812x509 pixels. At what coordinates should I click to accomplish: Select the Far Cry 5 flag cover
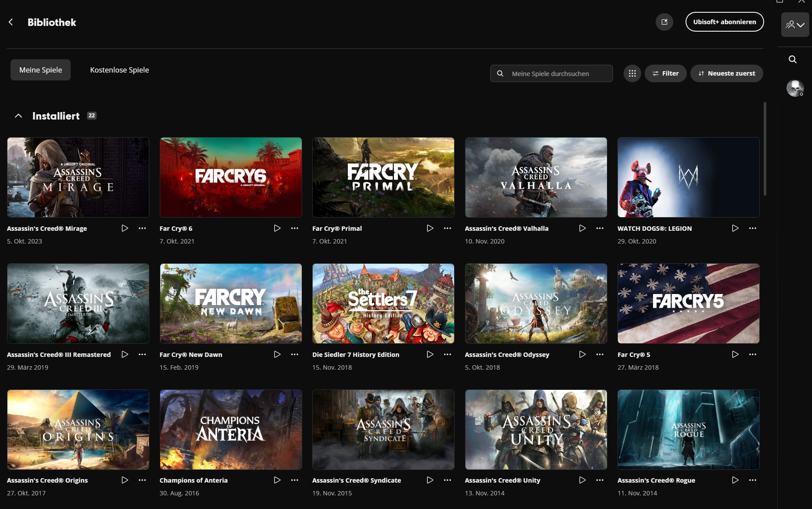tap(689, 303)
